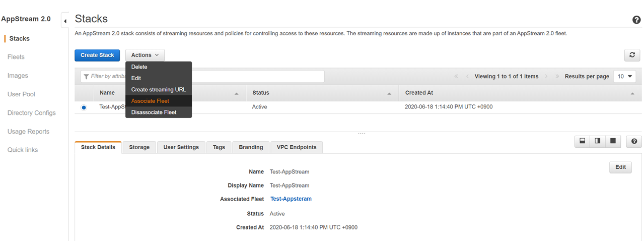Maximize details pane to full layout
Screen dimensions: 644x241
tap(613, 141)
